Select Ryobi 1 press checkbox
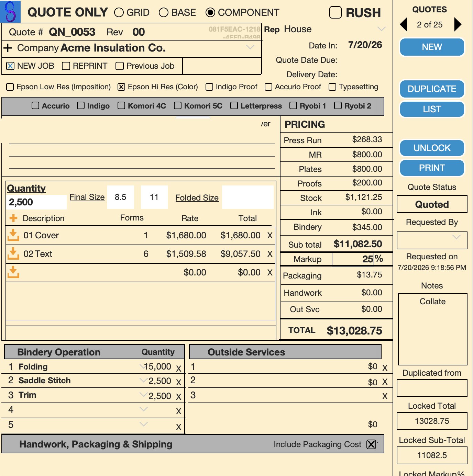473x476 pixels. coord(293,105)
